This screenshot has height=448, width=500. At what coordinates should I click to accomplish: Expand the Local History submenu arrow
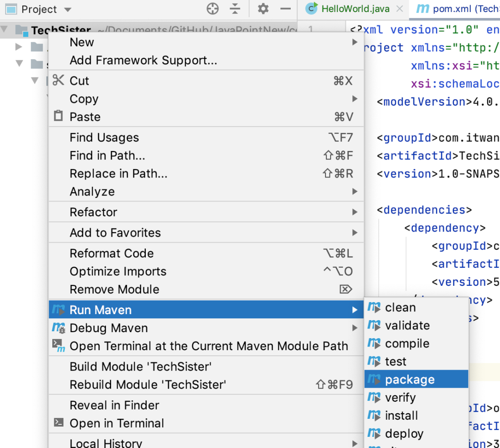coord(355,443)
